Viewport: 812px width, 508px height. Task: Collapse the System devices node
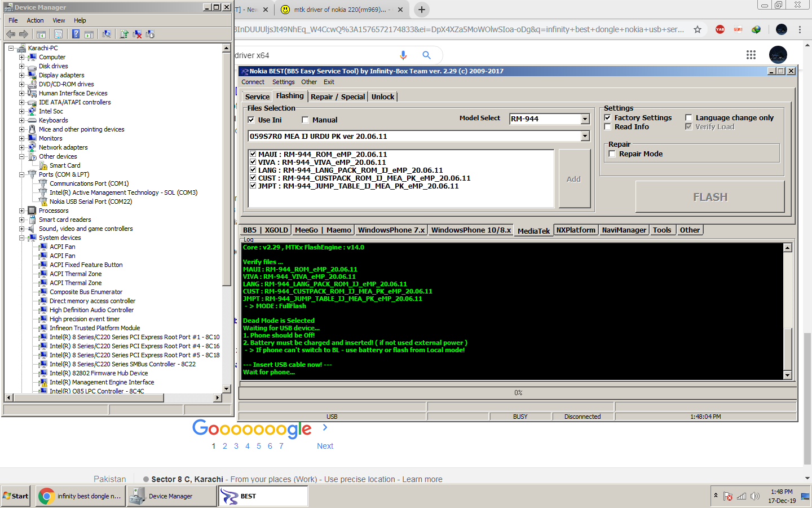[21, 238]
